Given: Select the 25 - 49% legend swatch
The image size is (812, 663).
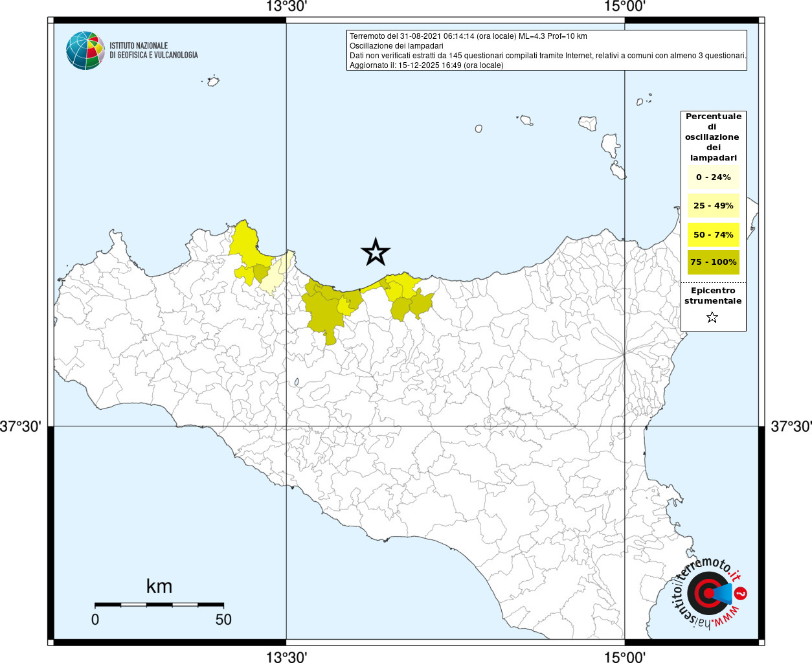Looking at the screenshot, I should [714, 206].
